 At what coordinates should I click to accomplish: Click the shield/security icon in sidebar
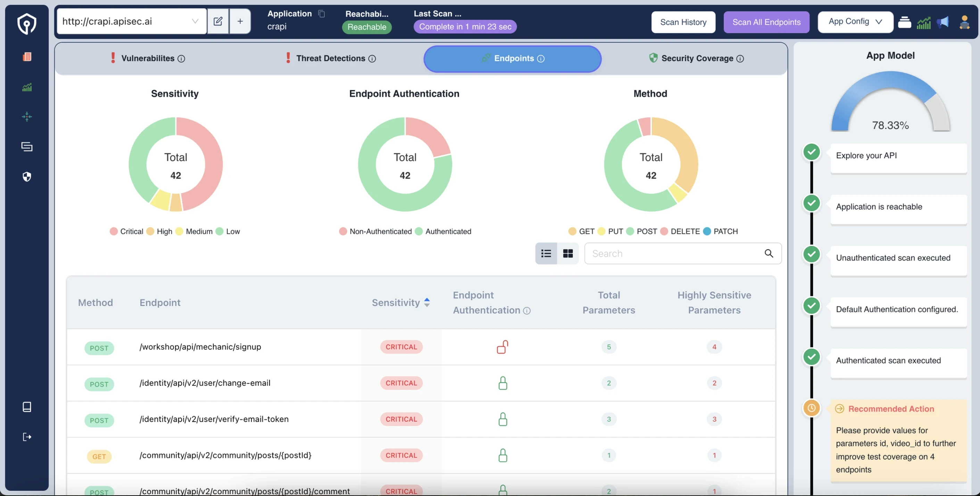coord(26,176)
